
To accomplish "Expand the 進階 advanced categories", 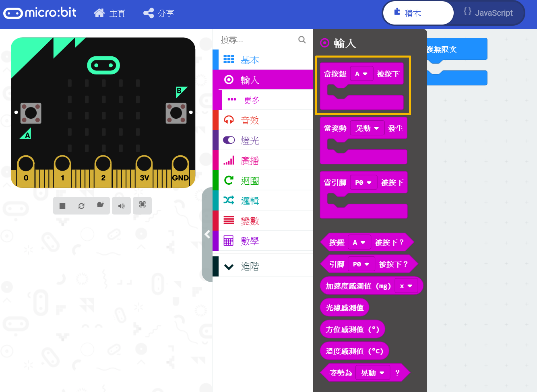I will (x=262, y=266).
